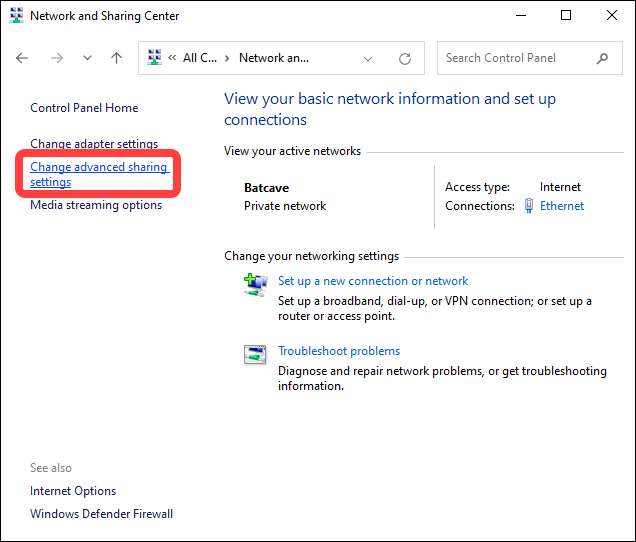Open Set up a new connection or network
Image resolution: width=636 pixels, height=542 pixels.
pos(373,281)
